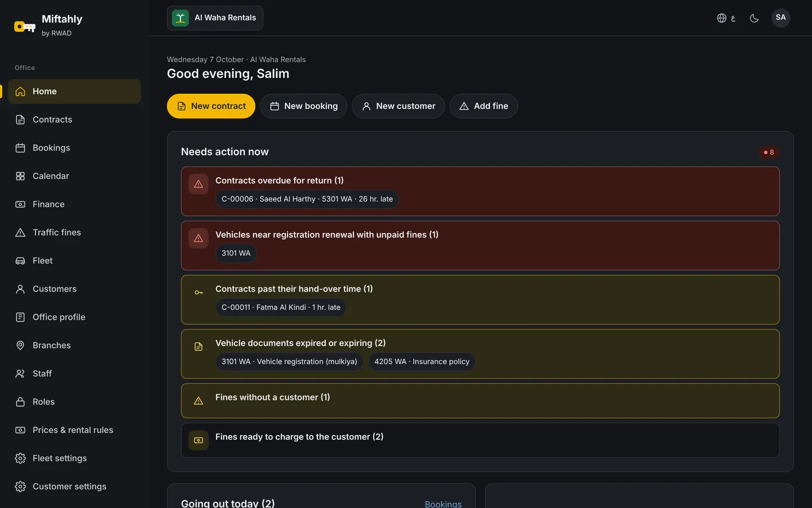
Task: Start a New booking
Action: click(x=303, y=106)
